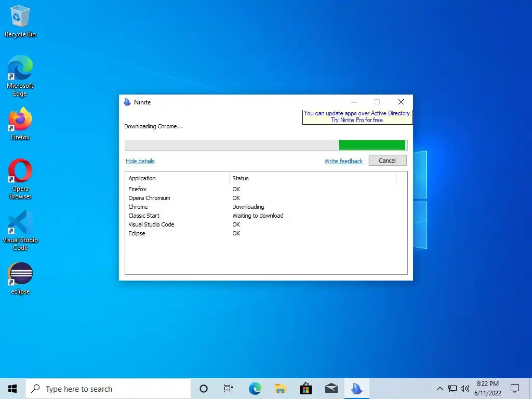This screenshot has height=399, width=532.
Task: Minimize the Ninite window
Action: [353, 102]
